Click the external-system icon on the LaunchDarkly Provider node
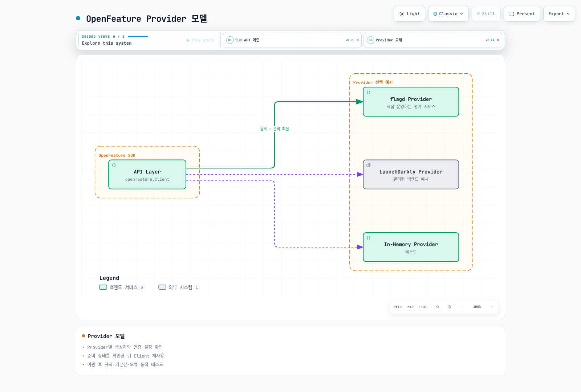Viewport: 581px width, 392px height. click(369, 165)
